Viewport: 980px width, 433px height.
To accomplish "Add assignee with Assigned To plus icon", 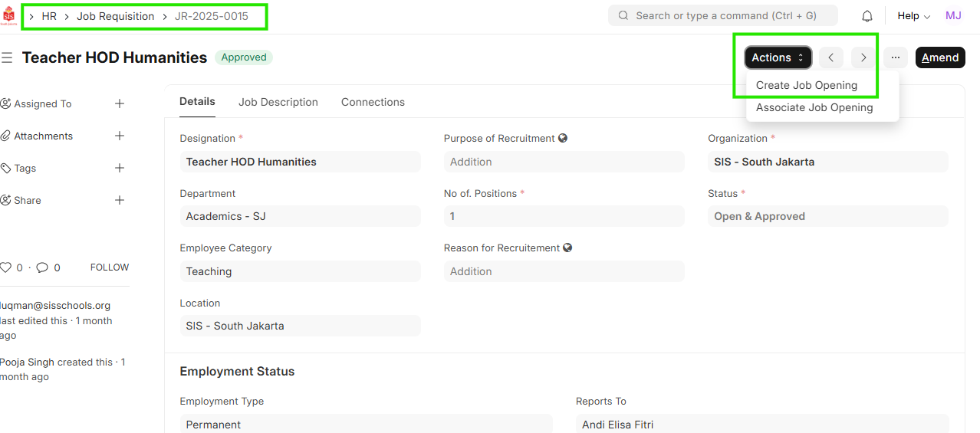I will 120,103.
